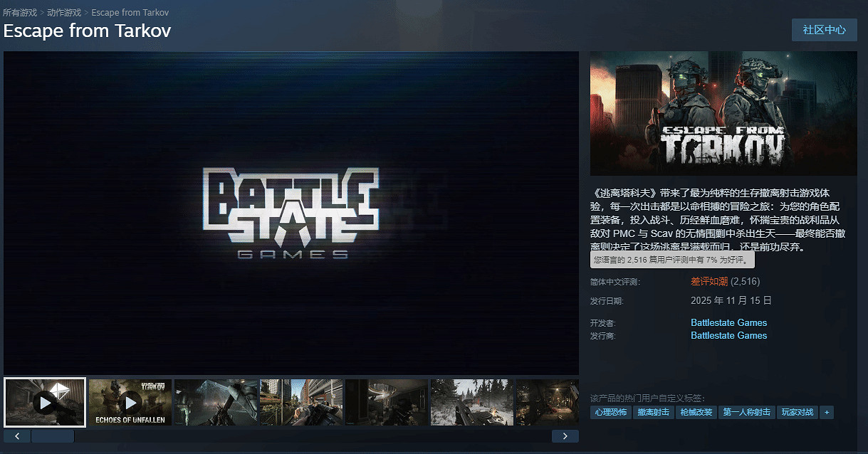This screenshot has width=868, height=454.
Task: Open the city street screenshot thumbnail
Action: coord(301,403)
